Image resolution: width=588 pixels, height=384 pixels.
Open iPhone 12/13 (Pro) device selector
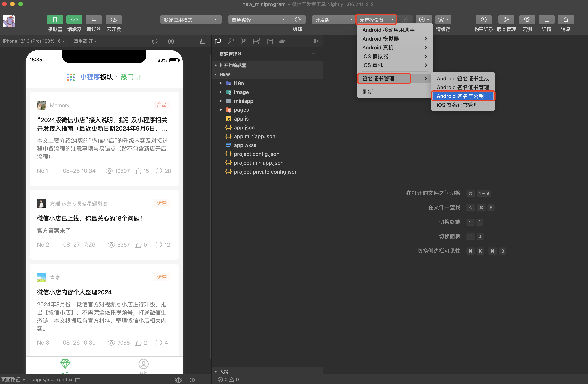pos(33,41)
